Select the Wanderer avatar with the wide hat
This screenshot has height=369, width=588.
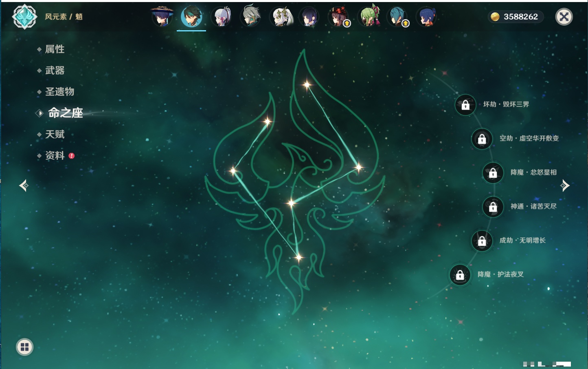162,17
